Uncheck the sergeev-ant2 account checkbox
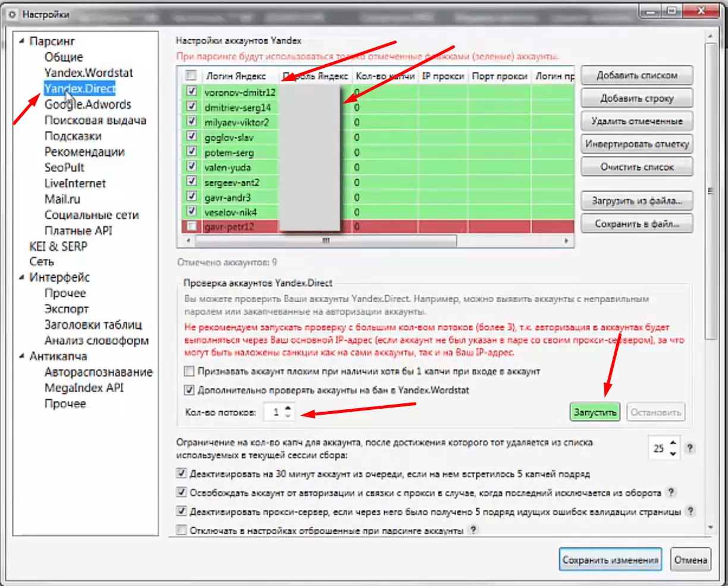Viewport: 728px width, 586px height. point(191,181)
